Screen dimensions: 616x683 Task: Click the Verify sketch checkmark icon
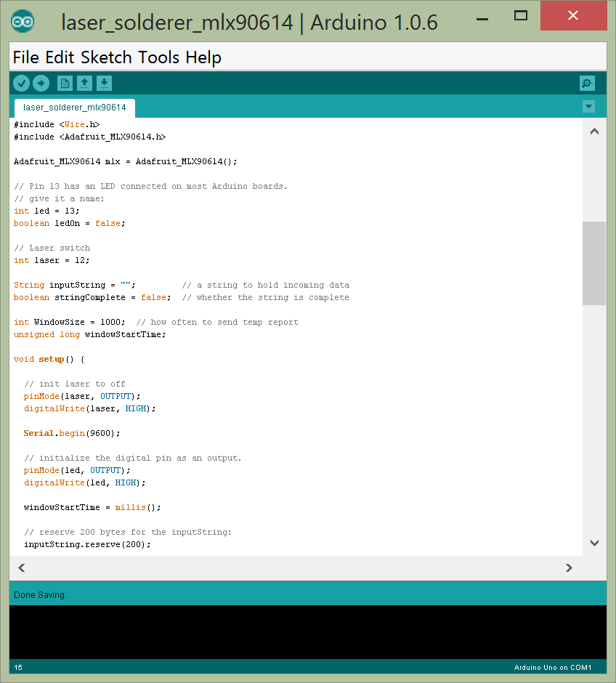(x=21, y=84)
